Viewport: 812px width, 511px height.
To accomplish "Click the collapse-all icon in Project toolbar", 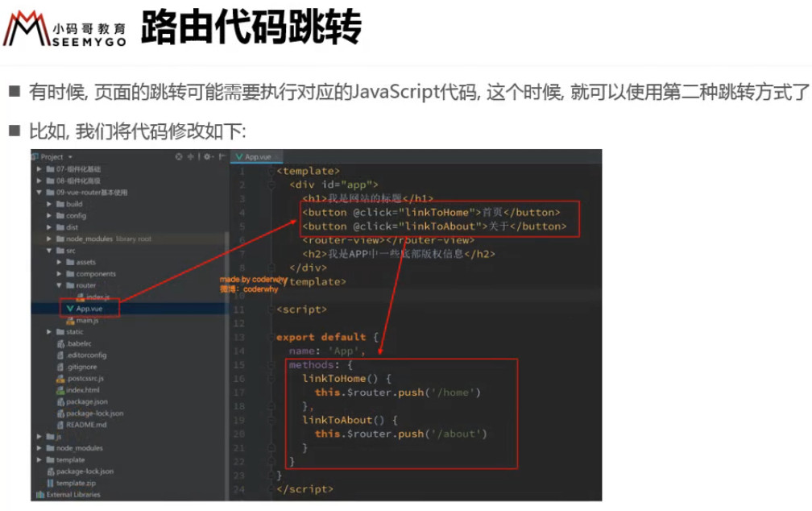I will pos(191,156).
